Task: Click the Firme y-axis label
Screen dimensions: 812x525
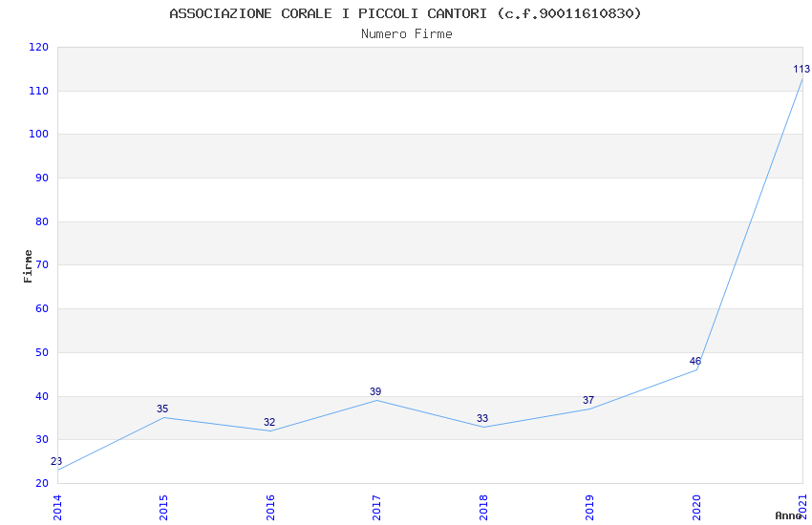Action: 28,265
